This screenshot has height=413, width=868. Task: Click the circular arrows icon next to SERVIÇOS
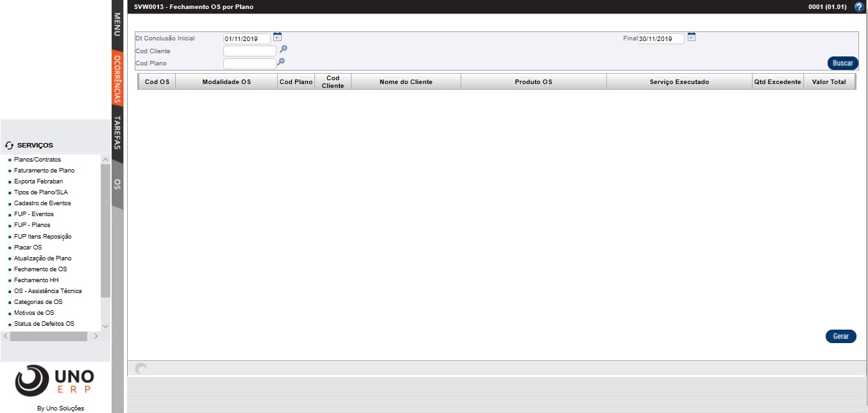click(9, 145)
